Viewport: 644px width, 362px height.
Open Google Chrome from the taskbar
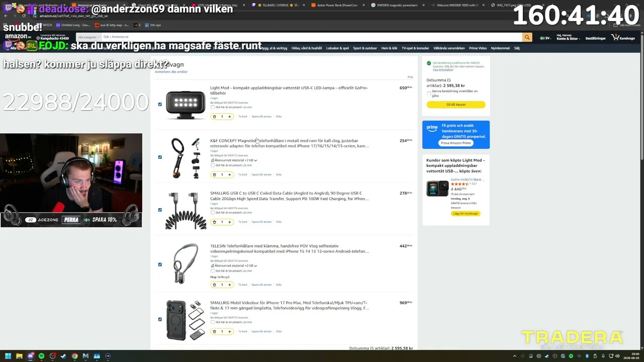pyautogui.click(x=74, y=356)
